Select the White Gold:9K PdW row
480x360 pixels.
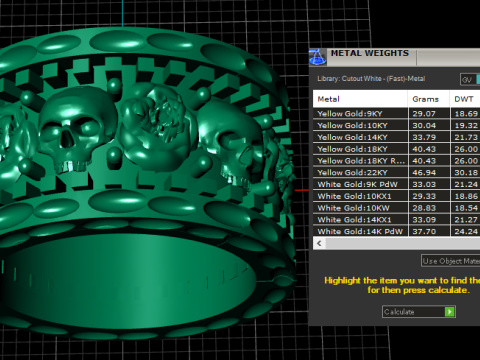397,184
